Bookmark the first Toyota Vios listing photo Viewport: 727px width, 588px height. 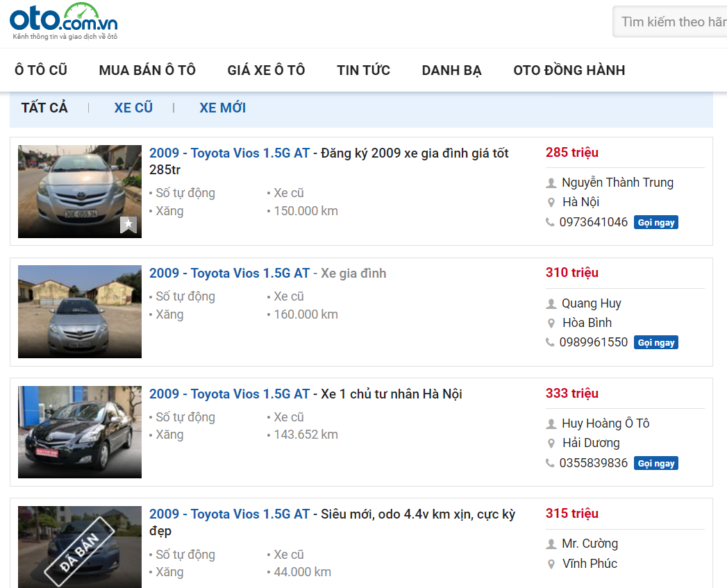coord(128,224)
